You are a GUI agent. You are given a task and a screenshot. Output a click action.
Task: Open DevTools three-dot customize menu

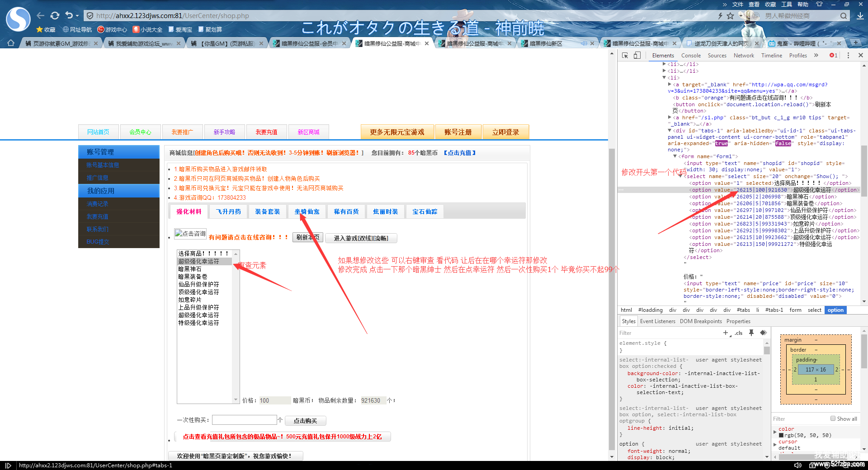(848, 55)
